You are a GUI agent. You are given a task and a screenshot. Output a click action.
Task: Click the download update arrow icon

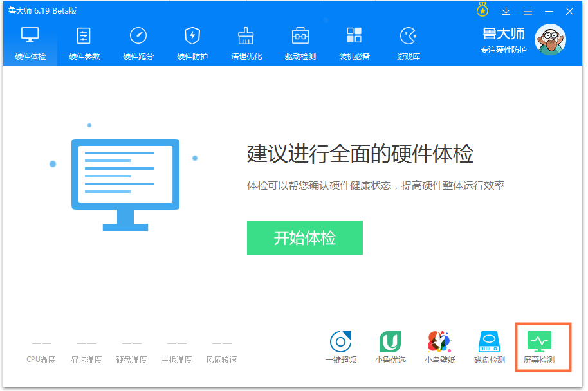pyautogui.click(x=506, y=11)
